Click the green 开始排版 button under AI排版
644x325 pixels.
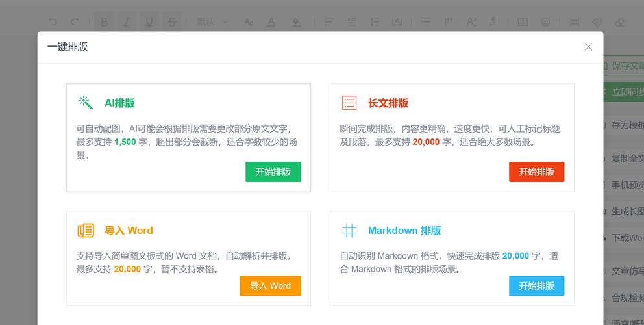[x=273, y=172]
